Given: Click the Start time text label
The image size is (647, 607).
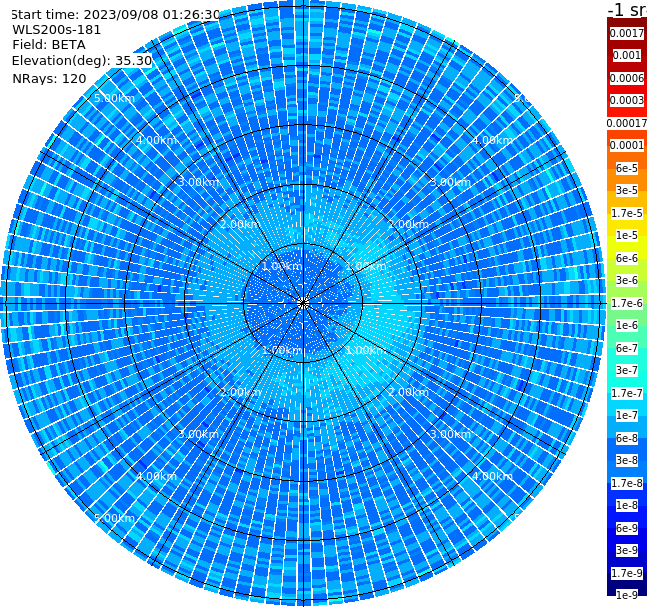Looking at the screenshot, I should click(x=116, y=14).
